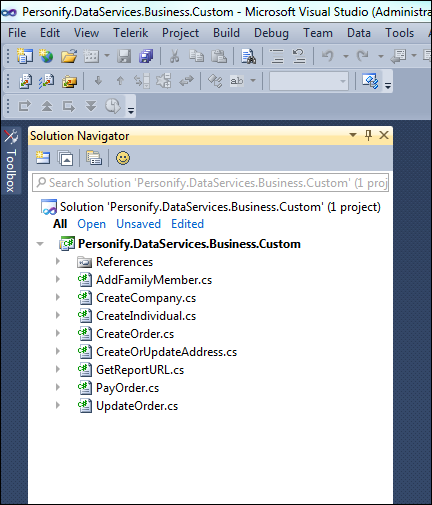Click the clock icon in third toolbar row
Screen dimensions: 432x505
click(x=113, y=106)
